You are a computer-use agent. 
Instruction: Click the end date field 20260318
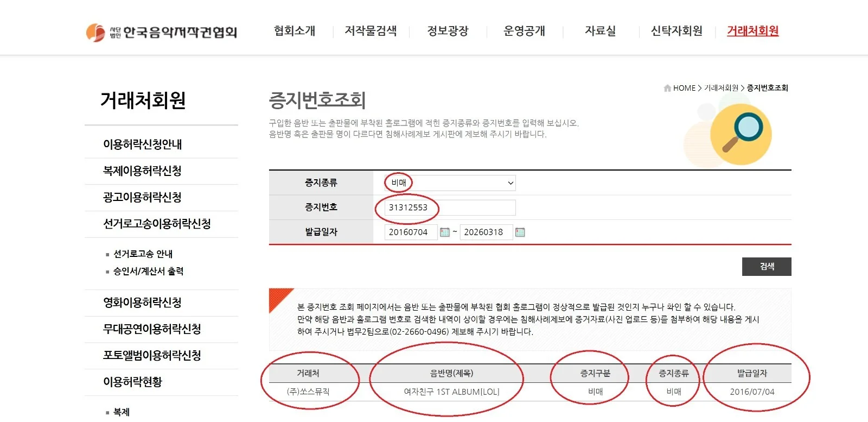(486, 232)
